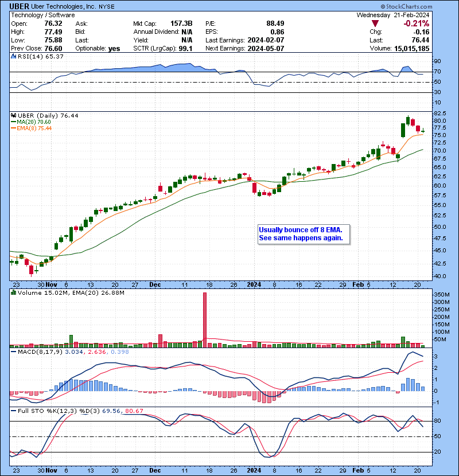This screenshot has height=476, width=459.
Task: Click the MA(20) 70.60 legend text
Action: (x=34, y=122)
